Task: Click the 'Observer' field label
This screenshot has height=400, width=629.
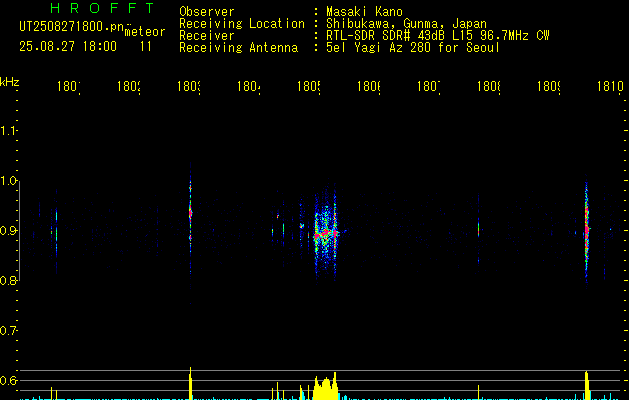Action: pyautogui.click(x=207, y=12)
